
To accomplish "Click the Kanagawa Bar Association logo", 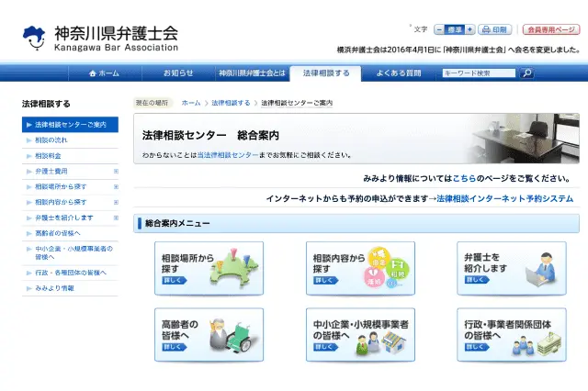I will 100,38.
